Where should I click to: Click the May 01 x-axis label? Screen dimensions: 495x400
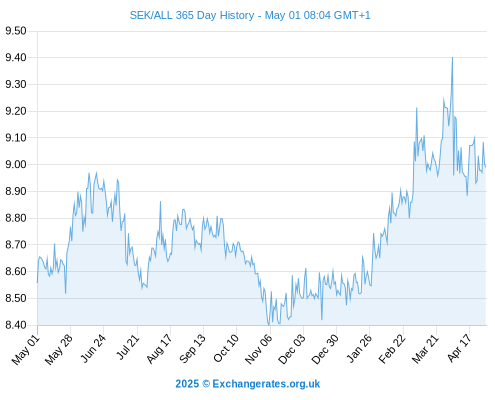tap(26, 350)
